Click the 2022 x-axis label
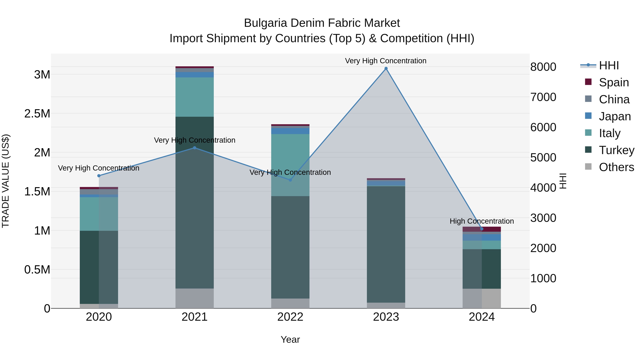 tap(290, 317)
